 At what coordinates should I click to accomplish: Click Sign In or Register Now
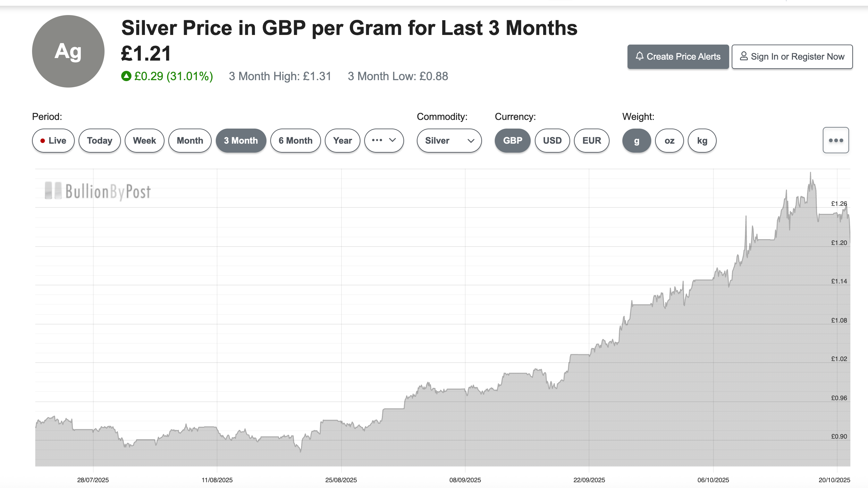click(x=792, y=57)
